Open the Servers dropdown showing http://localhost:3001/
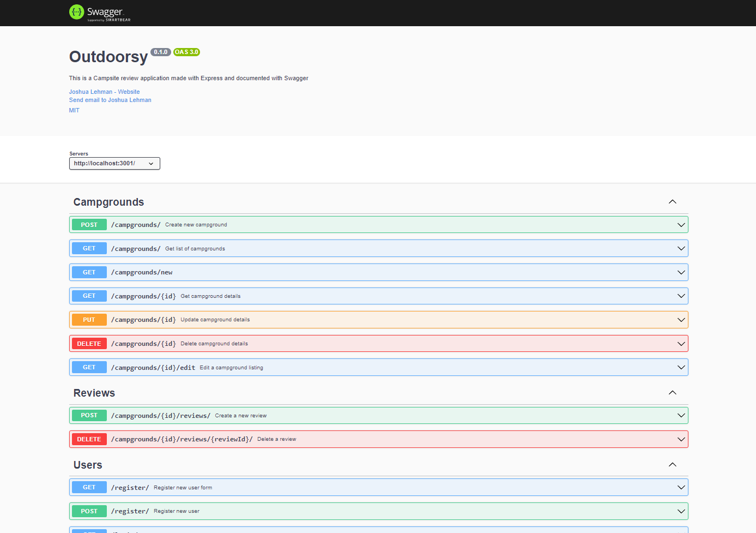The width and height of the screenshot is (756, 533). pos(114,163)
